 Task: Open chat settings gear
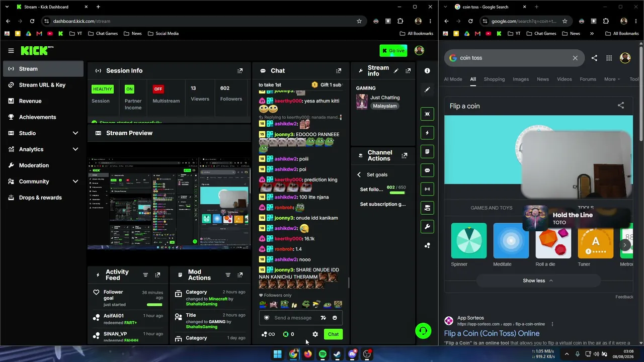pos(315,334)
